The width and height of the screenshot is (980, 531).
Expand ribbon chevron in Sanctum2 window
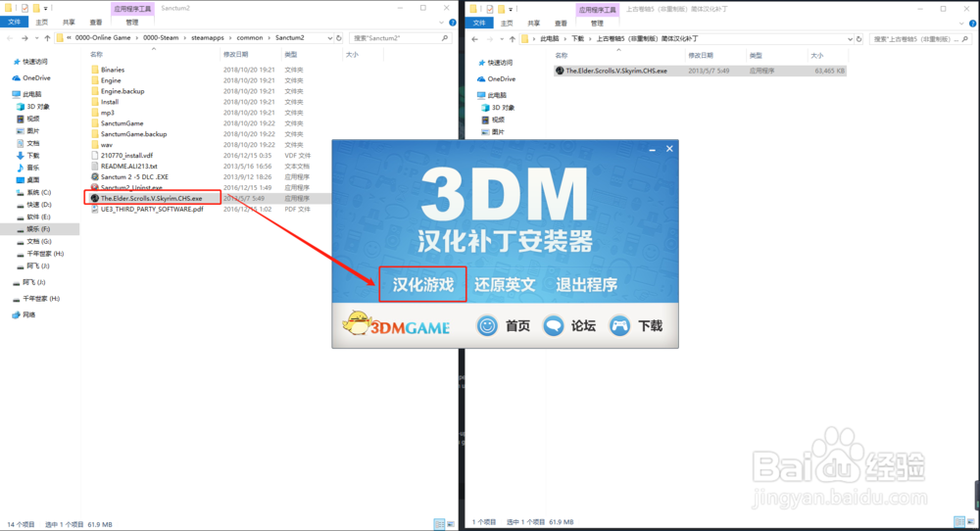442,22
